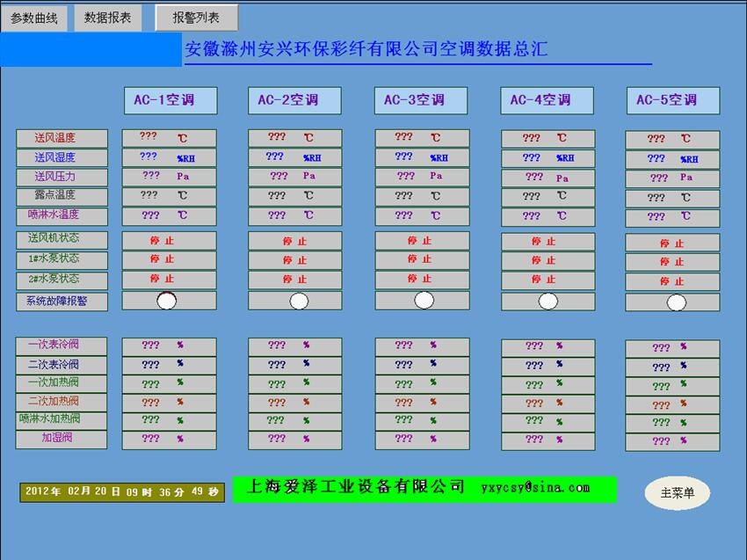The height and width of the screenshot is (560, 747).
Task: Toggle AC-2 1#水泵状态 停止 field
Action: [x=294, y=260]
